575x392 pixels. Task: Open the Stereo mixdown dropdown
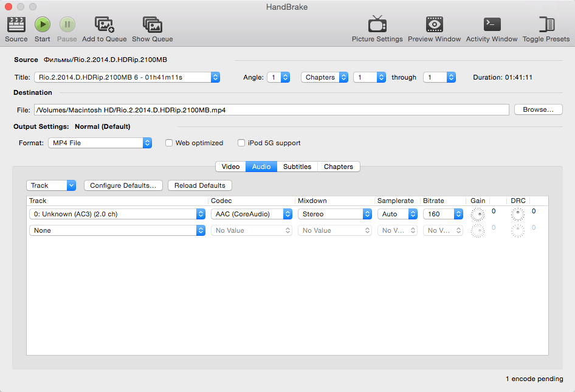pyautogui.click(x=335, y=214)
